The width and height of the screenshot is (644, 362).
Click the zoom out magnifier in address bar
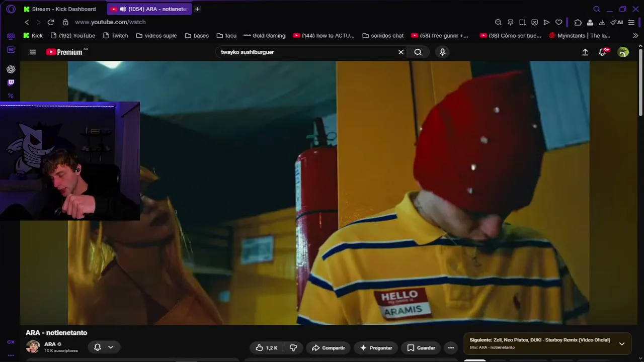tap(498, 22)
